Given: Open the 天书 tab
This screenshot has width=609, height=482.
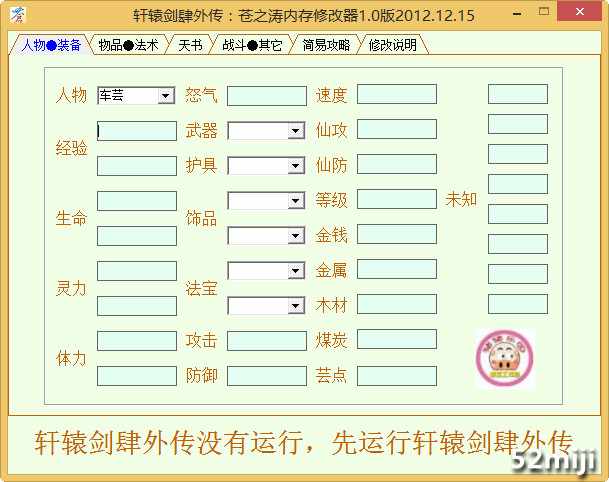Looking at the screenshot, I should click(x=190, y=45).
